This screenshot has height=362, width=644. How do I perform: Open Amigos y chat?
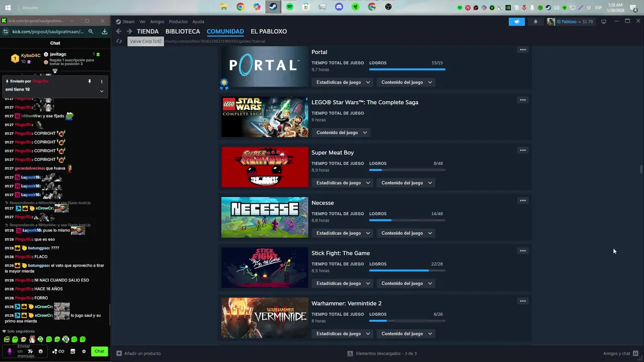tap(621, 353)
